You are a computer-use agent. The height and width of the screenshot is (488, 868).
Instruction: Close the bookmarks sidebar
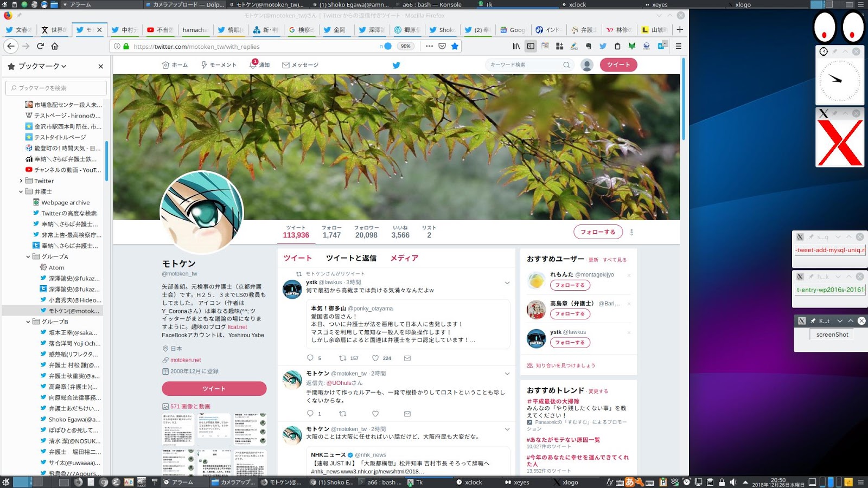tap(101, 66)
